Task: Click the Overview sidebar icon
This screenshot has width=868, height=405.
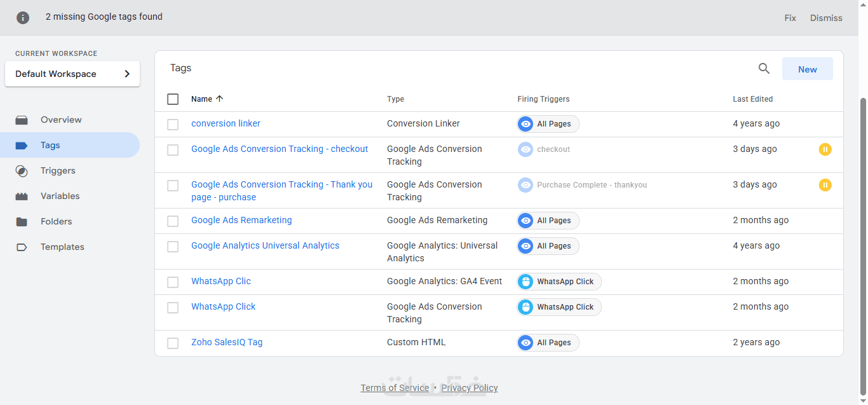Action: (22, 120)
